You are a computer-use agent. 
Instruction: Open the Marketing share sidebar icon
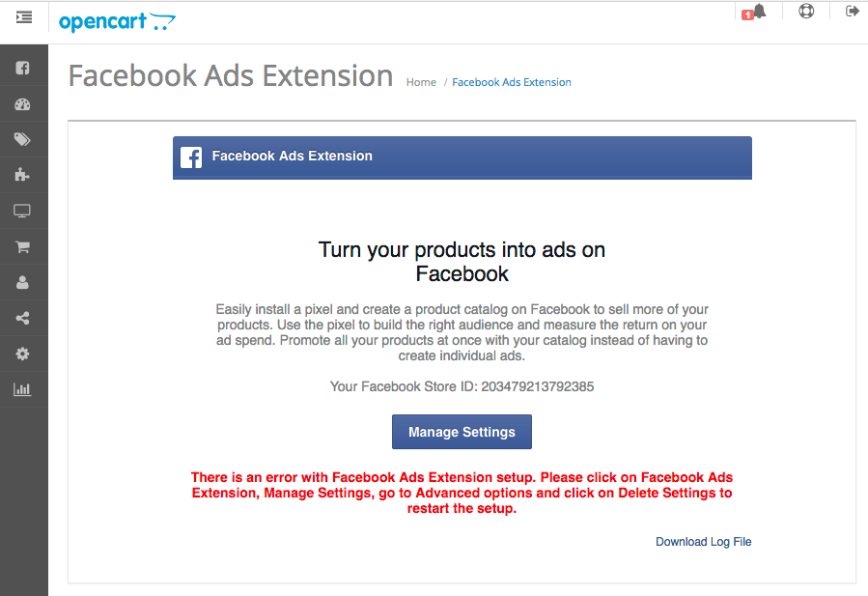(23, 318)
